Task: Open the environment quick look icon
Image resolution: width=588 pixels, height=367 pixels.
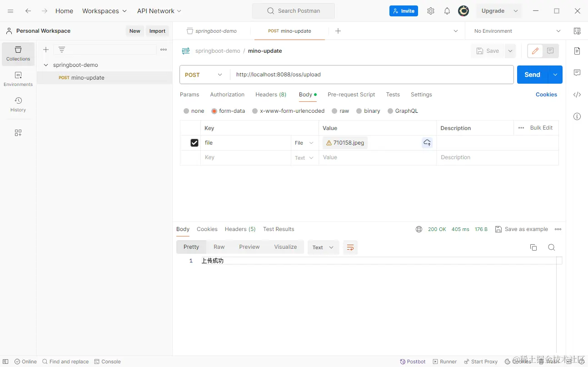Action: coord(577,31)
